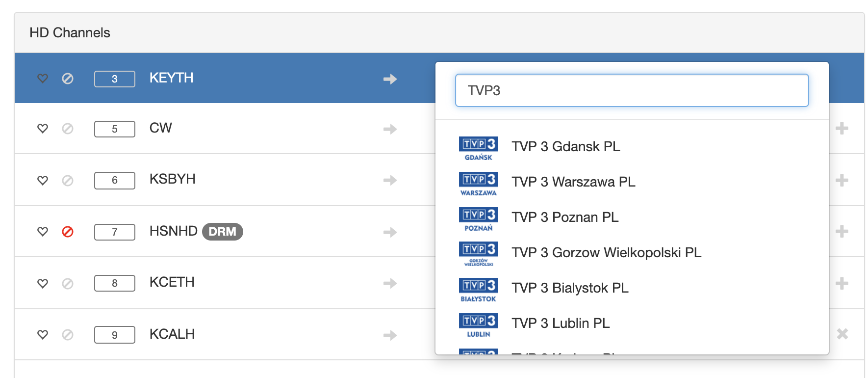Click the plus icon on CW row
The height and width of the screenshot is (378, 868).
point(842,129)
